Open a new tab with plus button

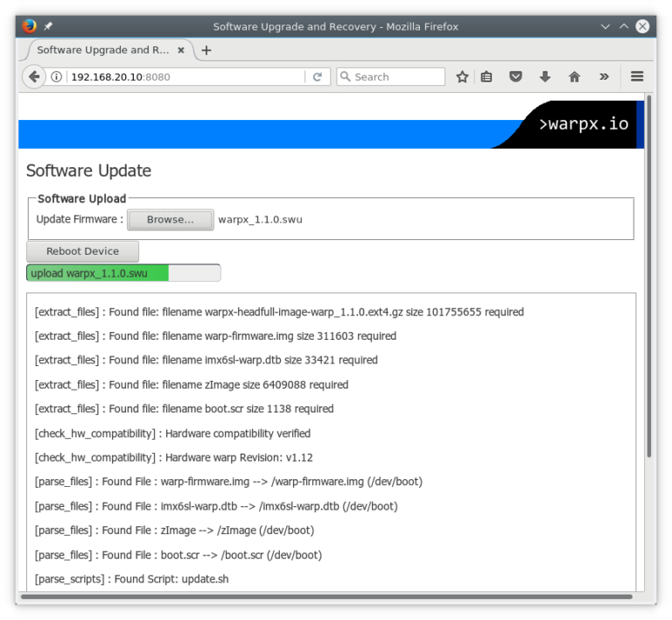[206, 50]
